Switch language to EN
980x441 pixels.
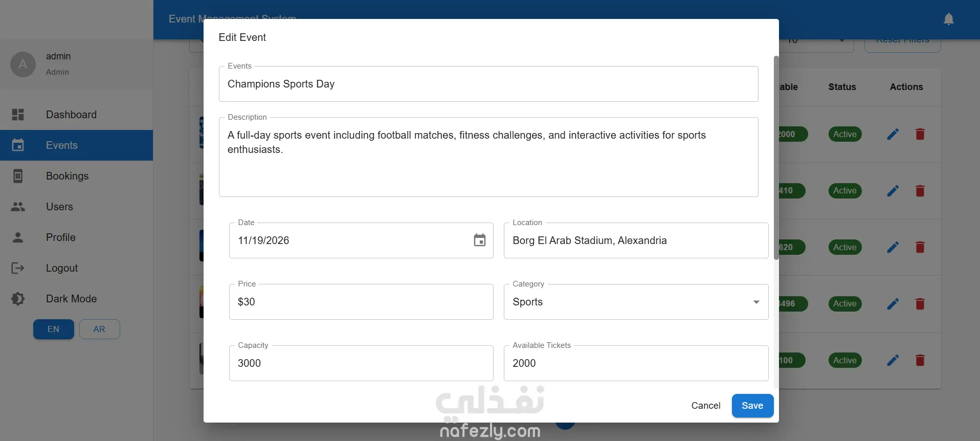point(54,329)
